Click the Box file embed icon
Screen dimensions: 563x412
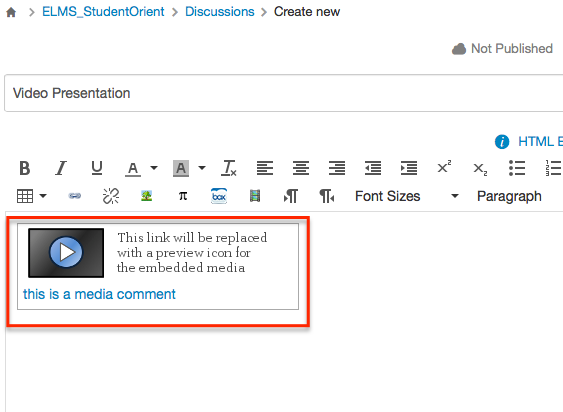click(x=219, y=196)
